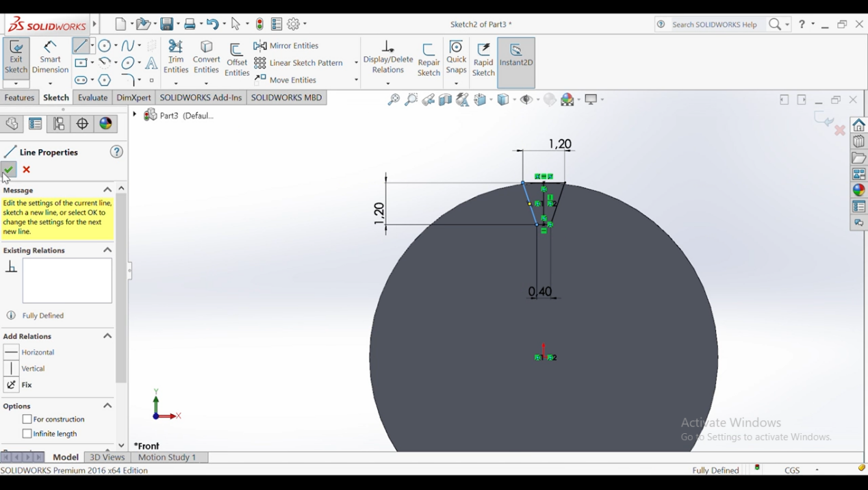Switch to the DimXpert tab

coord(133,98)
